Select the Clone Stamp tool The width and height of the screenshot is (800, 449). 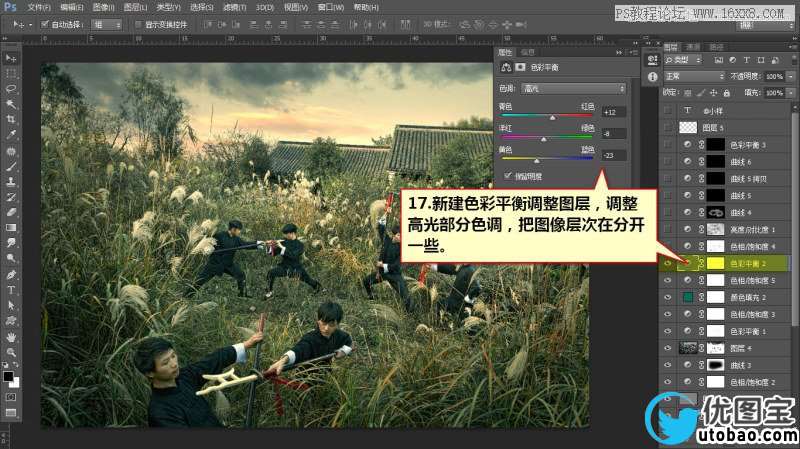pyautogui.click(x=11, y=182)
